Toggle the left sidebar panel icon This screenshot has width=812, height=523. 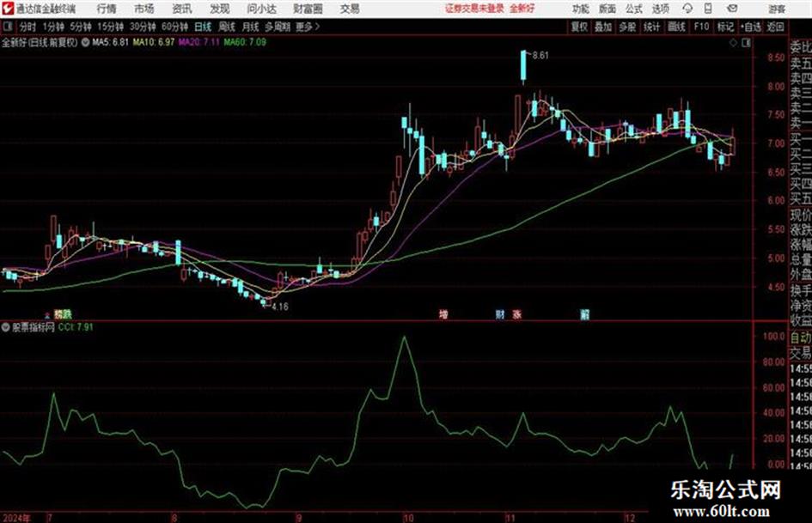tap(7, 27)
